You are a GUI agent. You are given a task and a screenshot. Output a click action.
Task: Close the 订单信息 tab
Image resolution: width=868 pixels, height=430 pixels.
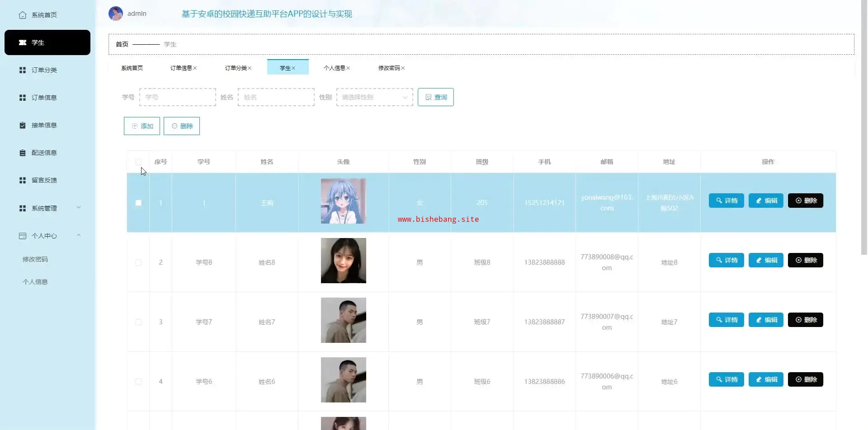[x=195, y=68]
